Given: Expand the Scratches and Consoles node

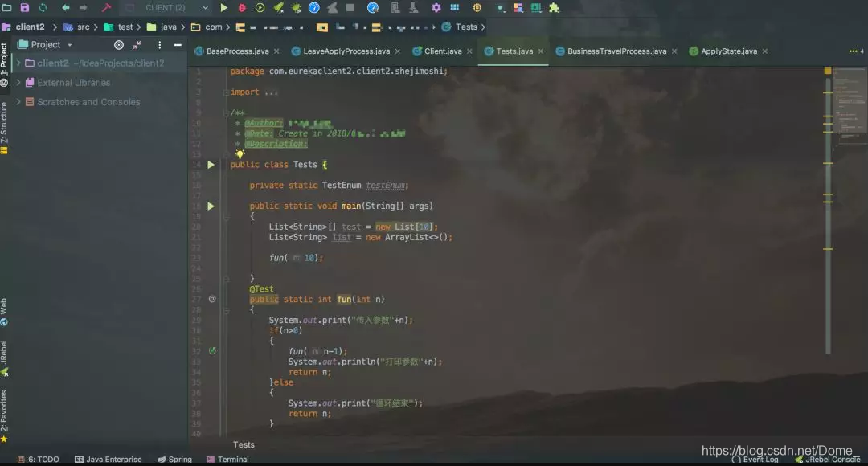Looking at the screenshot, I should (x=18, y=102).
